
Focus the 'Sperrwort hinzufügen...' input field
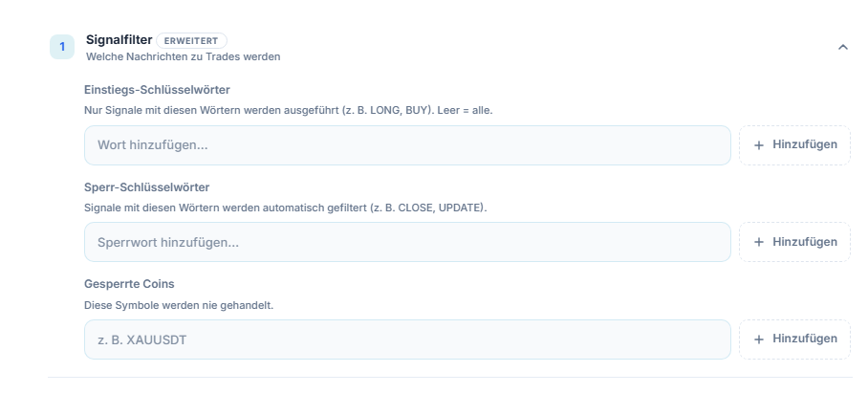(x=407, y=242)
